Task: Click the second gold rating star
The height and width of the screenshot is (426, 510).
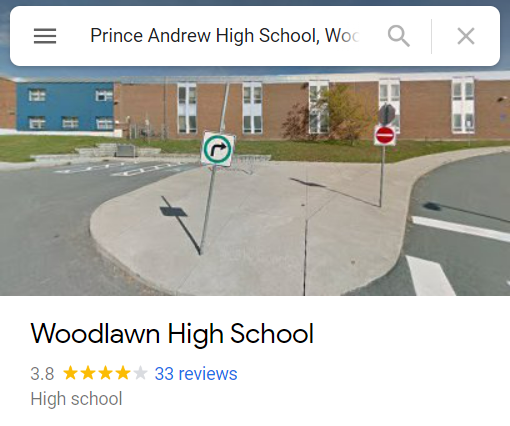Action: (x=88, y=373)
